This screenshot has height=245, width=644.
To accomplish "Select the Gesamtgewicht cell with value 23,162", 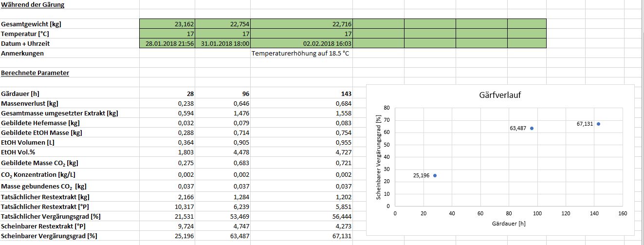I will 167,24.
